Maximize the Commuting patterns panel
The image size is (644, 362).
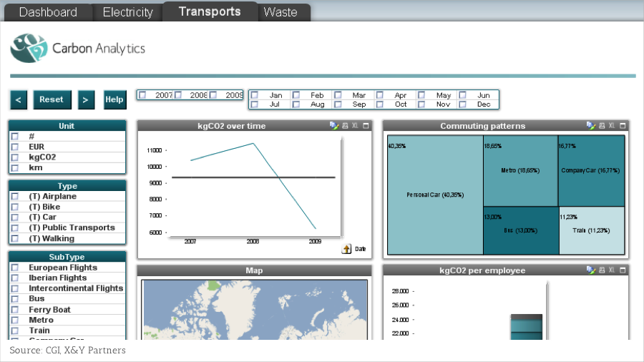[622, 126]
